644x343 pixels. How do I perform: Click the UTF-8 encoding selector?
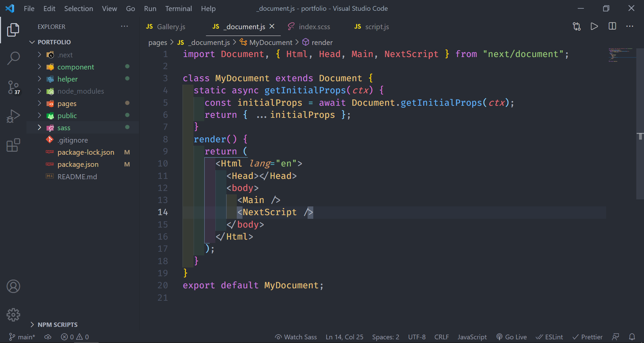coord(417,337)
